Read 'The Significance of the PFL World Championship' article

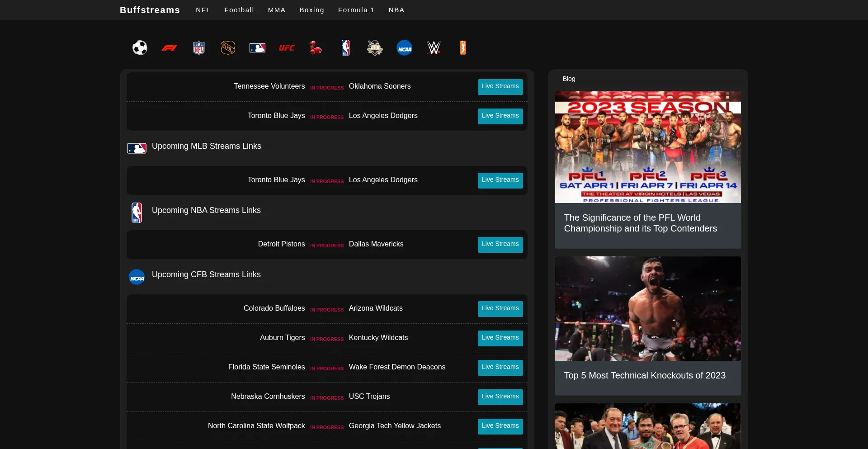click(641, 223)
